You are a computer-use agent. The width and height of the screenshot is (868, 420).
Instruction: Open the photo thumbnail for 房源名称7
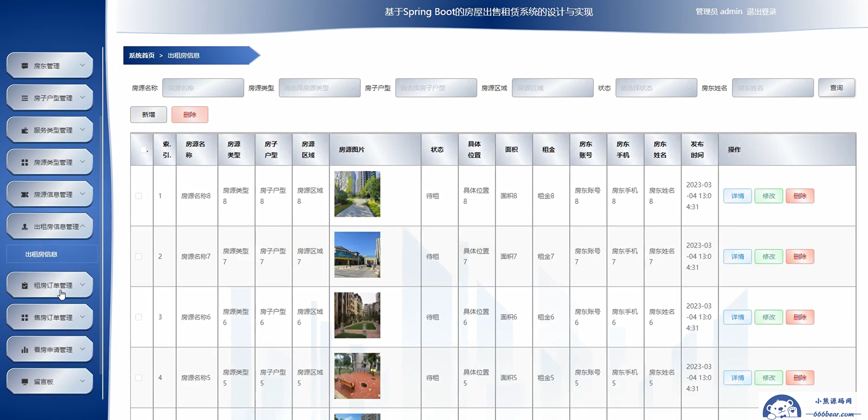[x=357, y=255]
